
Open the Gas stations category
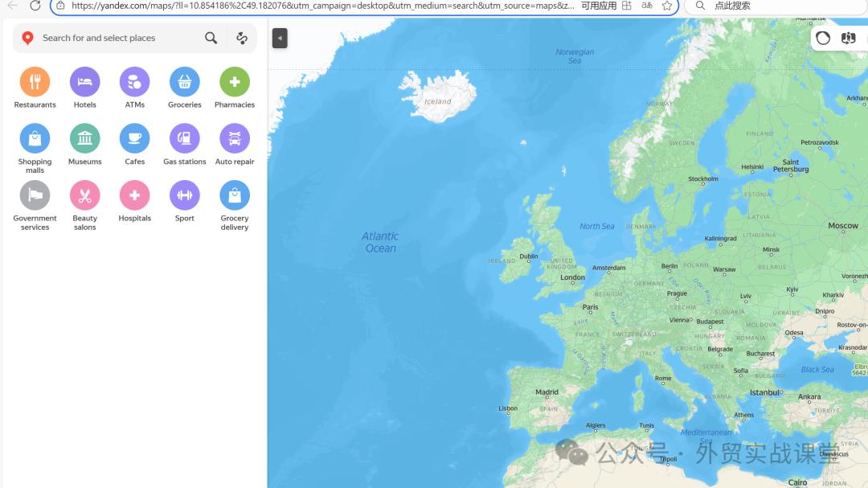(185, 138)
